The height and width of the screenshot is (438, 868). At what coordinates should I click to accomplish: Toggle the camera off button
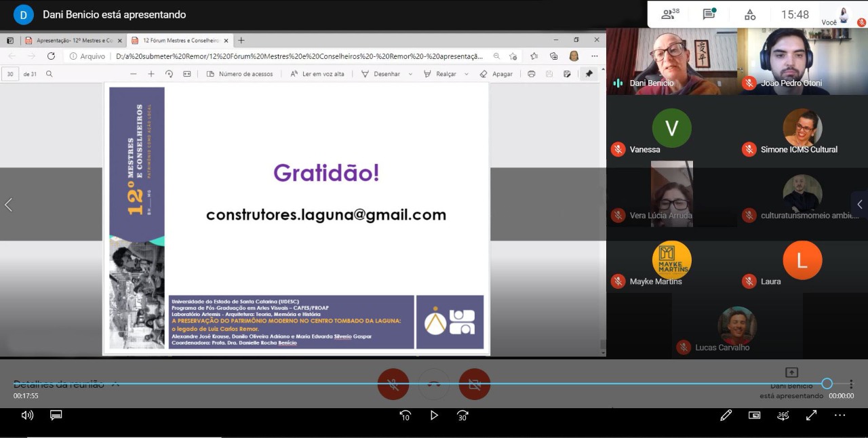(474, 384)
